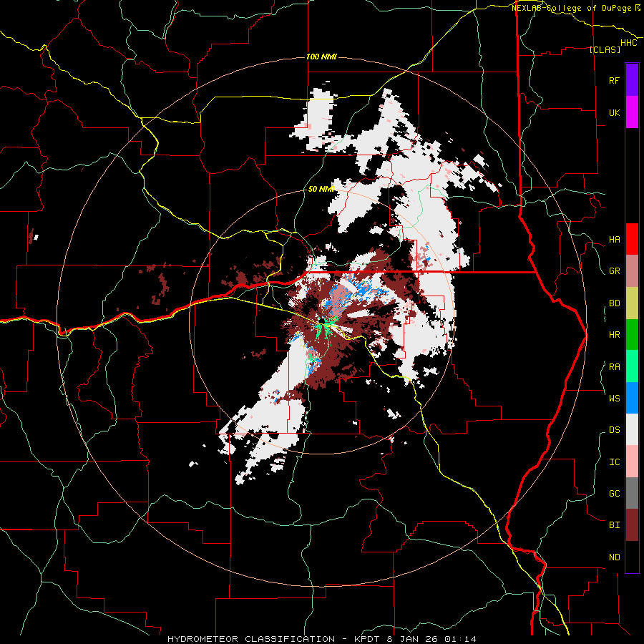Image resolution: width=644 pixels, height=644 pixels.
Task: Click the '50 NMI' range ring label
Action: point(321,189)
